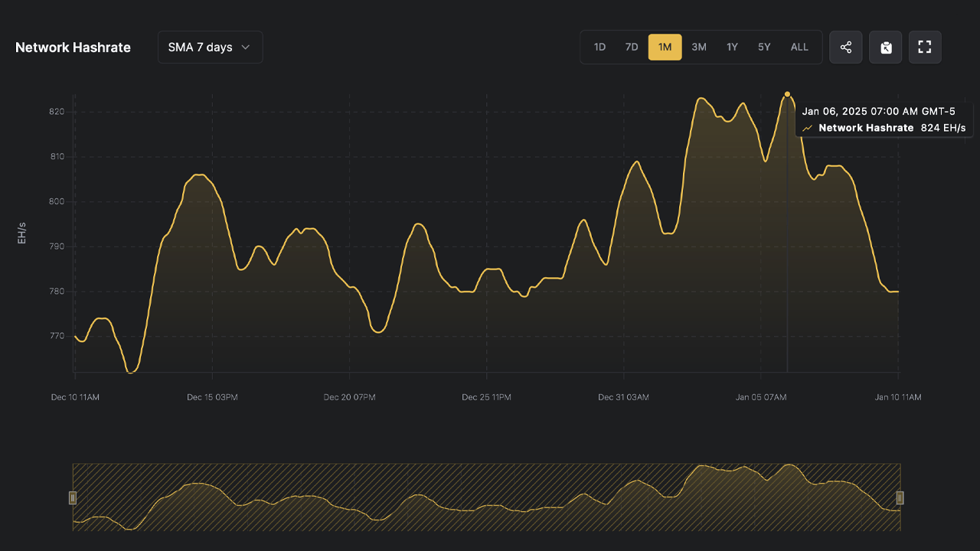This screenshot has width=980, height=551.
Task: Select the 1D time range
Action: [x=599, y=47]
